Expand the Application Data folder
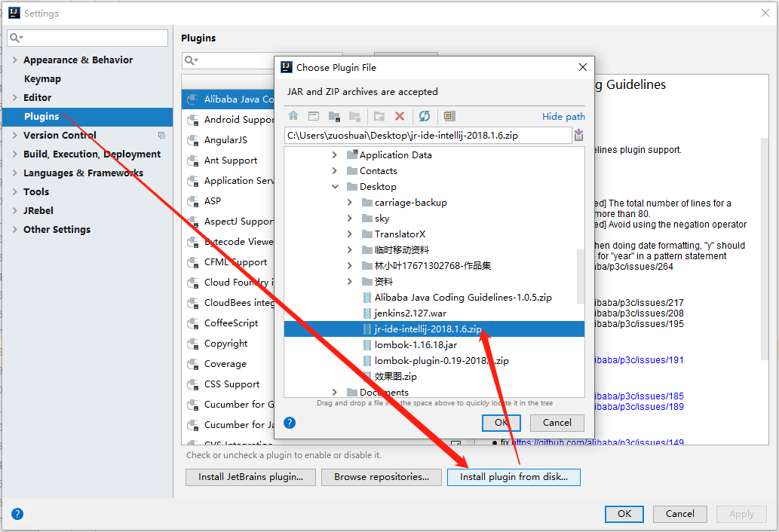Screen dimensions: 779x532 click(334, 154)
